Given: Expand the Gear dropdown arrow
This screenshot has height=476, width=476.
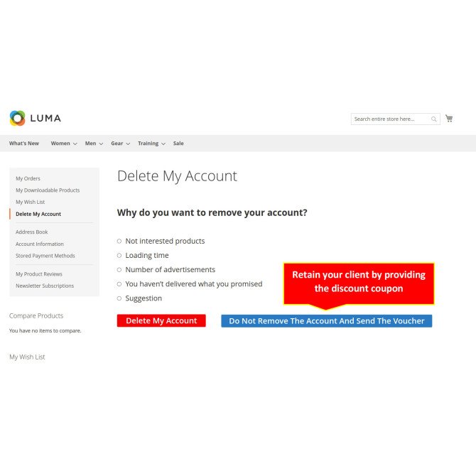Looking at the screenshot, I should pos(128,144).
